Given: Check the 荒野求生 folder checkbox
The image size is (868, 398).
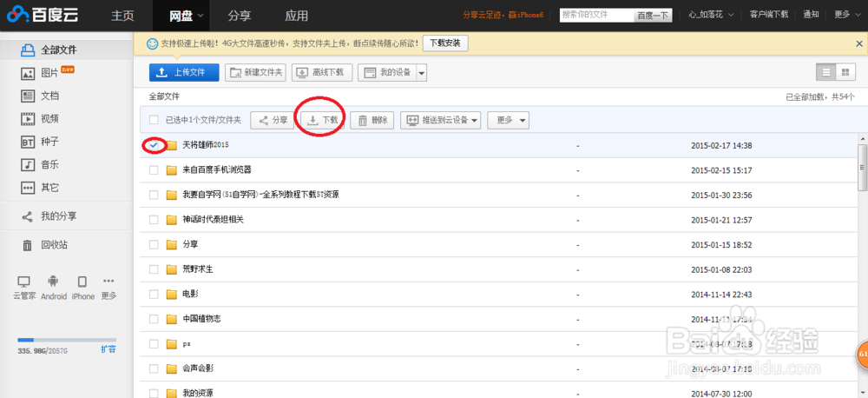Looking at the screenshot, I should 154,269.
